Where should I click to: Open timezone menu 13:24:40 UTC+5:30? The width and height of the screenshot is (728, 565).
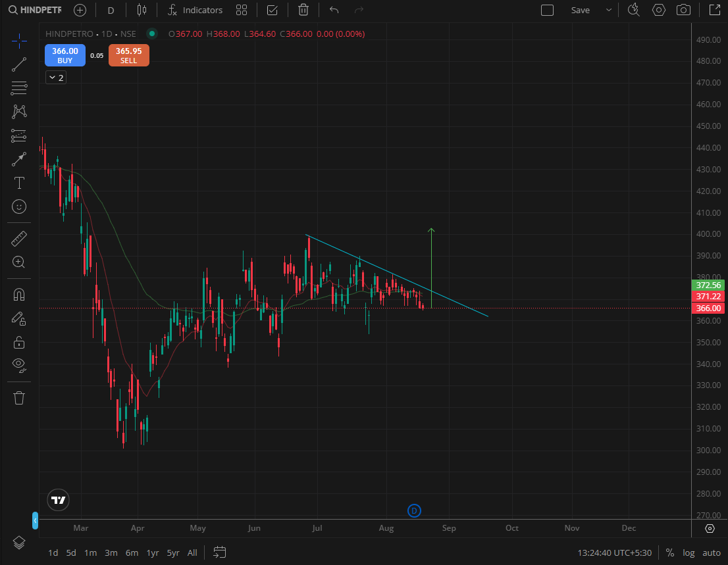[614, 553]
